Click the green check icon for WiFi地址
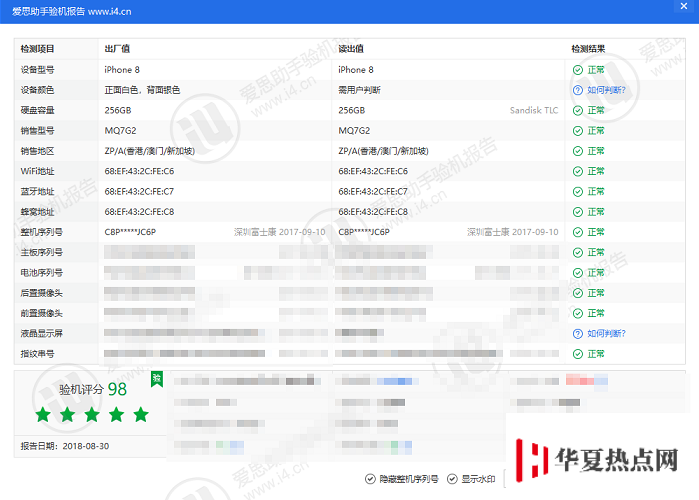699x500 pixels. (x=578, y=171)
